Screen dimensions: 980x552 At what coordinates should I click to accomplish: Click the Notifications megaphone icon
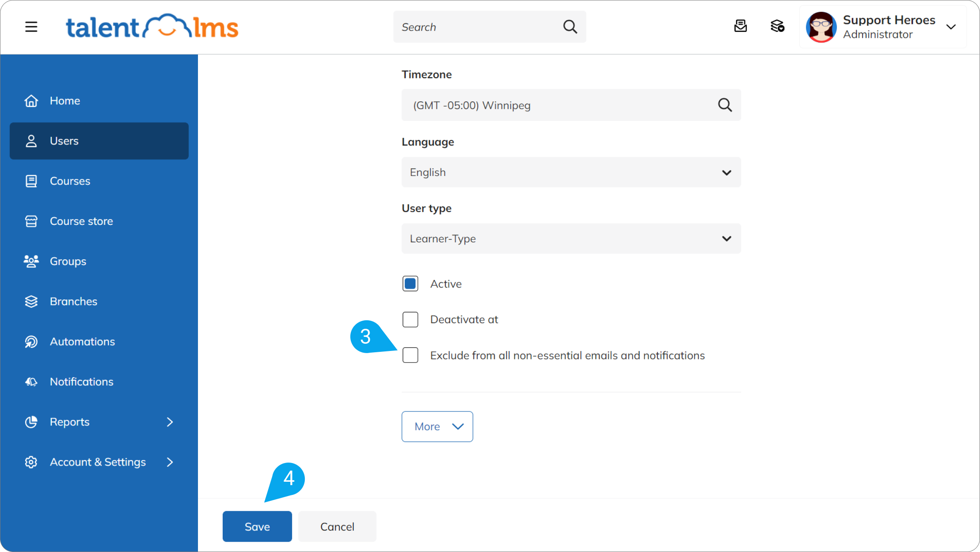click(x=31, y=382)
